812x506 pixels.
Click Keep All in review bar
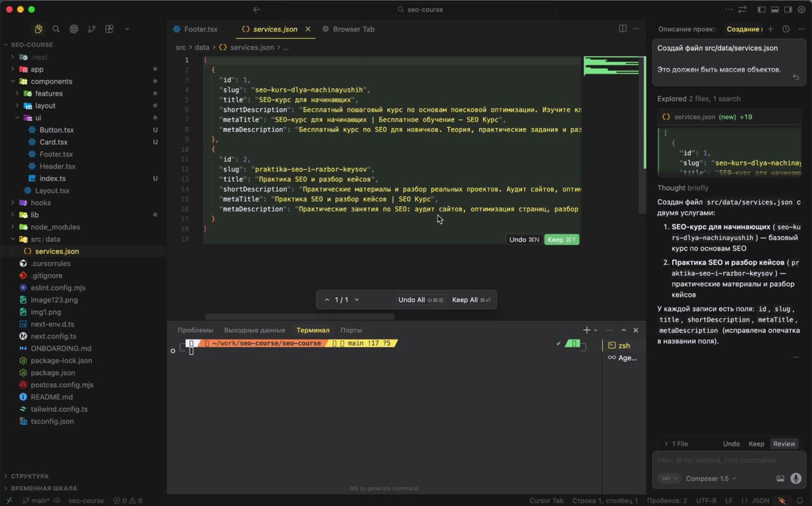click(x=471, y=300)
